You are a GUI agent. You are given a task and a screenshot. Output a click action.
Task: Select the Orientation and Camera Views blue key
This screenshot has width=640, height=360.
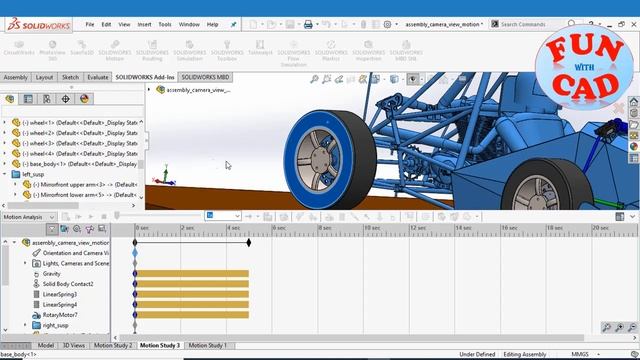(135, 253)
